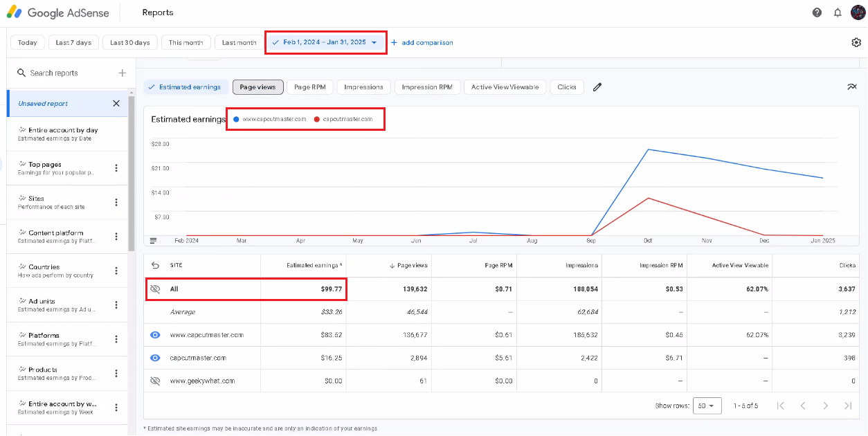The image size is (868, 436).
Task: Go to first page of results
Action: click(781, 406)
